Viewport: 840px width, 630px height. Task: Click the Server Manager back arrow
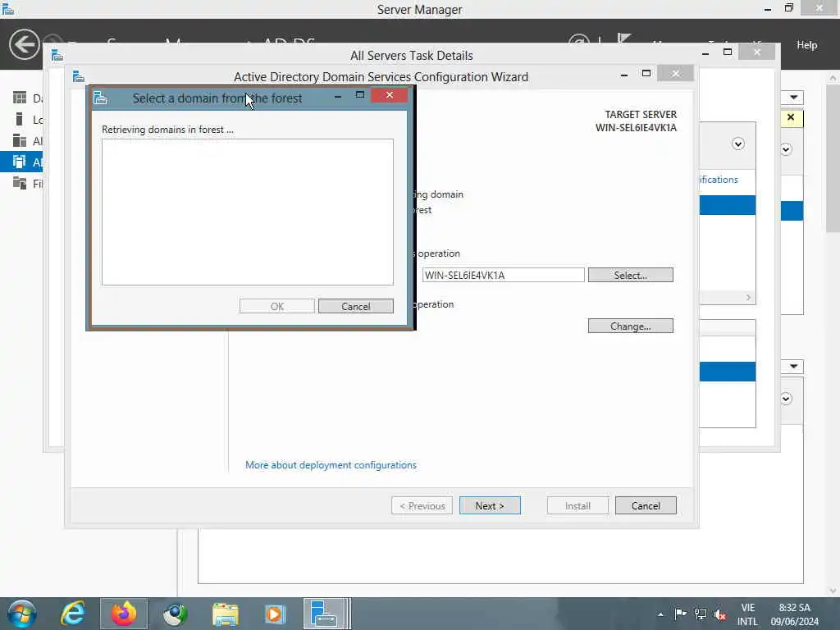[24, 44]
